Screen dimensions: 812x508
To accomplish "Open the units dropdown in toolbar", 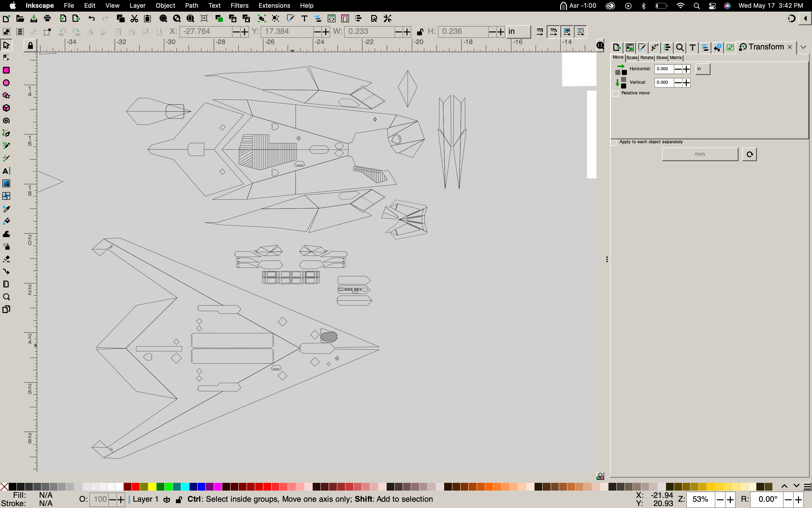I will tap(518, 32).
